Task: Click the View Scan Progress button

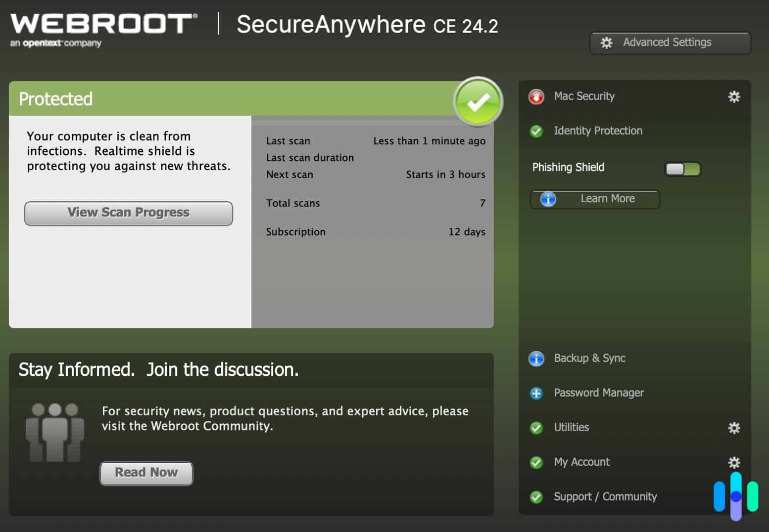Action: (x=128, y=213)
